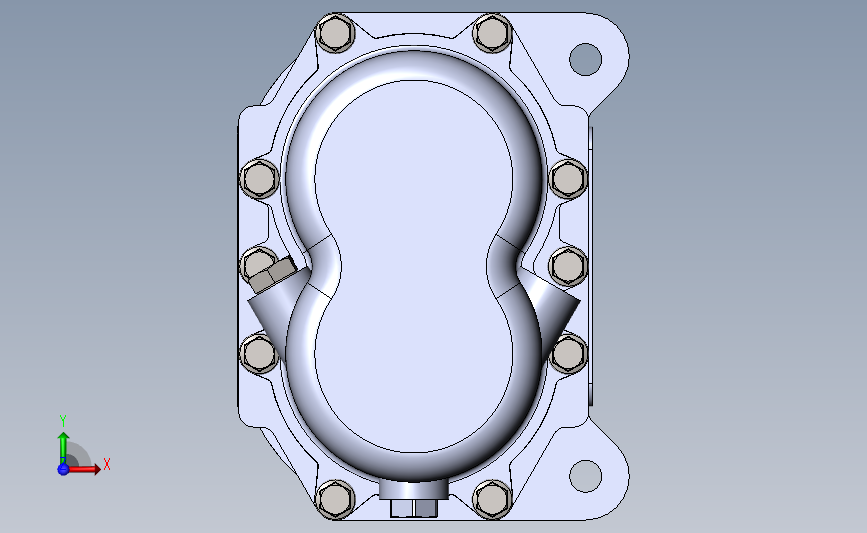
Task: Click the blue Z axis ball of the triad
Action: (63, 469)
